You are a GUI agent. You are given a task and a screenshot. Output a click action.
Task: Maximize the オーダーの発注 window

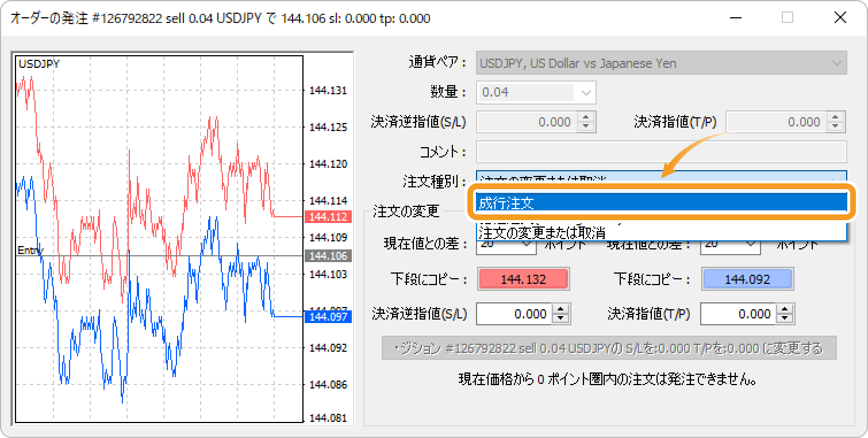point(788,18)
